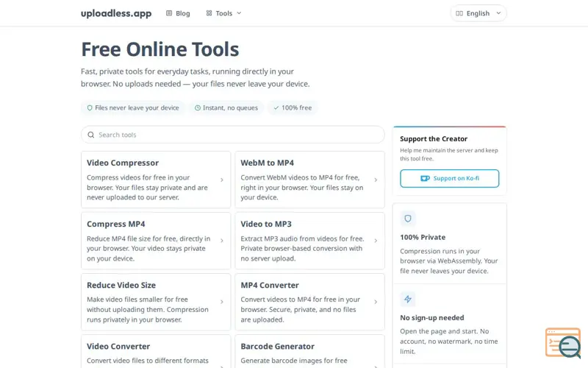Screen dimensions: 588x368
Task: Open the Blog menu item
Action: (178, 13)
